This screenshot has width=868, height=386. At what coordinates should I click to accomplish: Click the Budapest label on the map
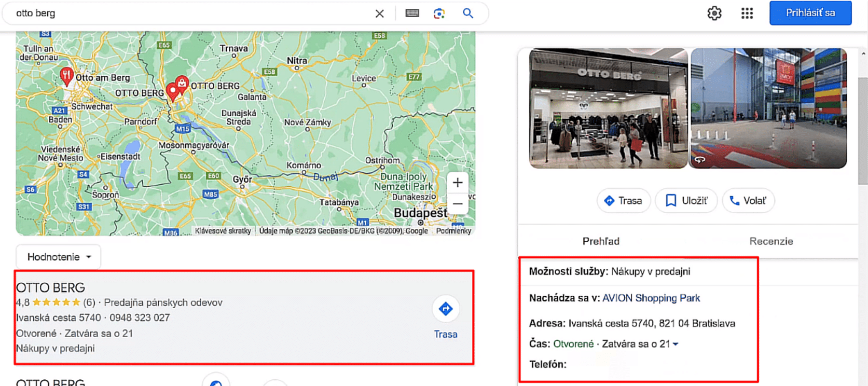[420, 213]
